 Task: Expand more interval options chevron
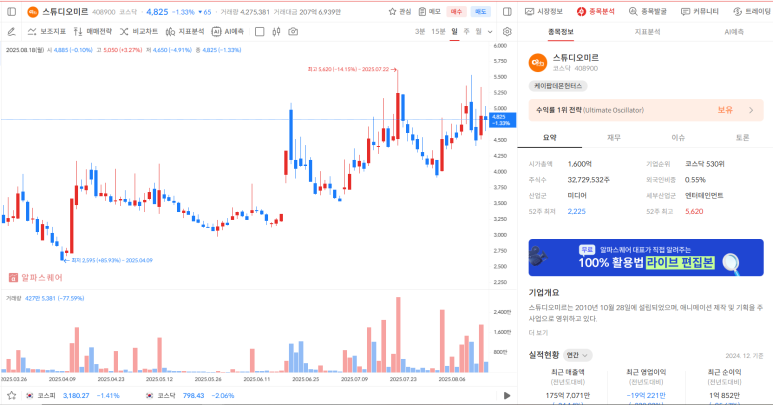(490, 32)
